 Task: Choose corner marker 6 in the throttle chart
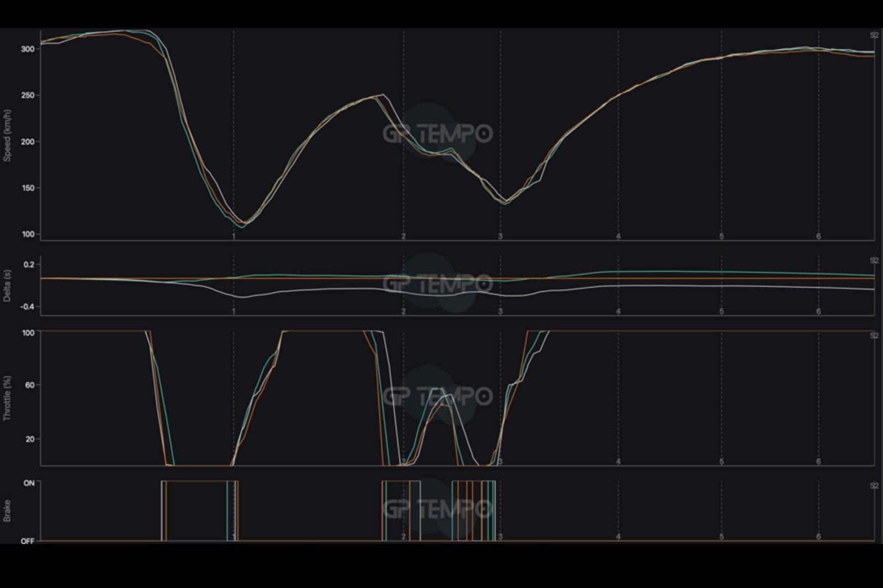[818, 462]
